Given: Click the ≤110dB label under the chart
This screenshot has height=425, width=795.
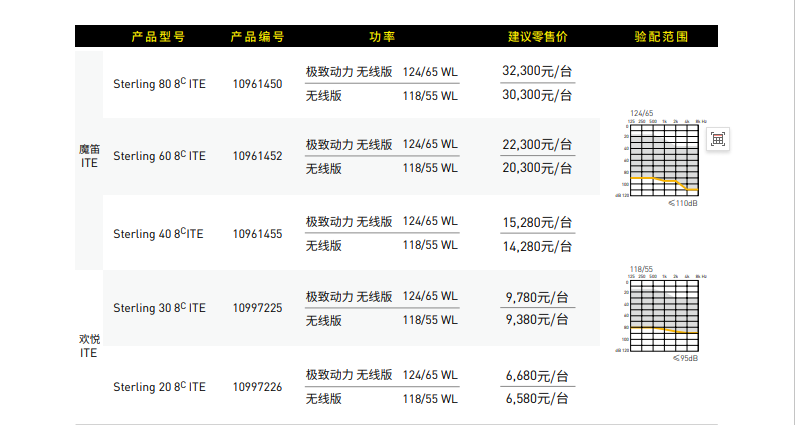Looking at the screenshot, I should (682, 203).
